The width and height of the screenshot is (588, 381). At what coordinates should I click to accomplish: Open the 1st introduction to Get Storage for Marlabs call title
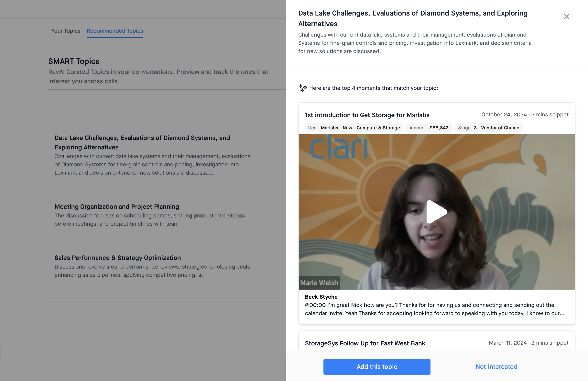pyautogui.click(x=367, y=115)
